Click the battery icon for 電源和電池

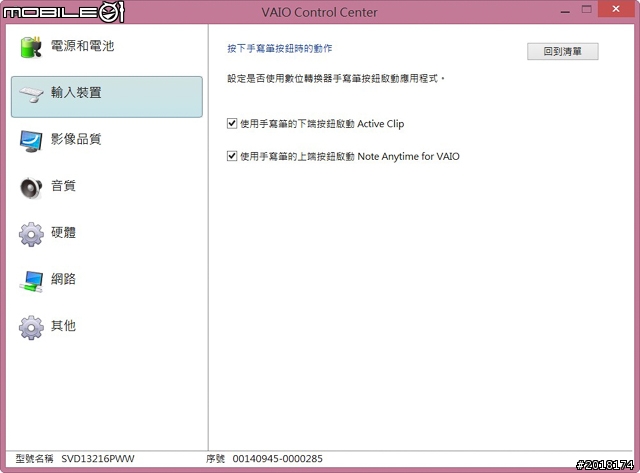(x=31, y=47)
